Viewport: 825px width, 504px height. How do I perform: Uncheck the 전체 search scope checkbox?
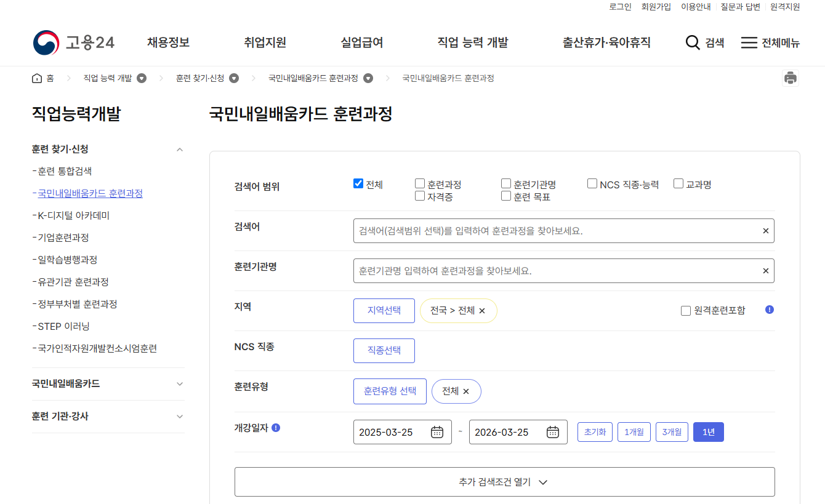pyautogui.click(x=358, y=182)
